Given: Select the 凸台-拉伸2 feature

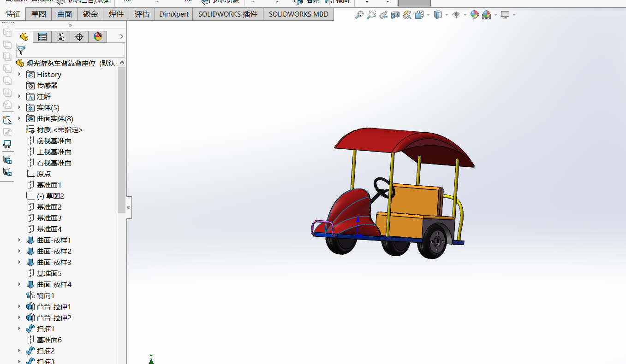Looking at the screenshot, I should tap(49, 317).
